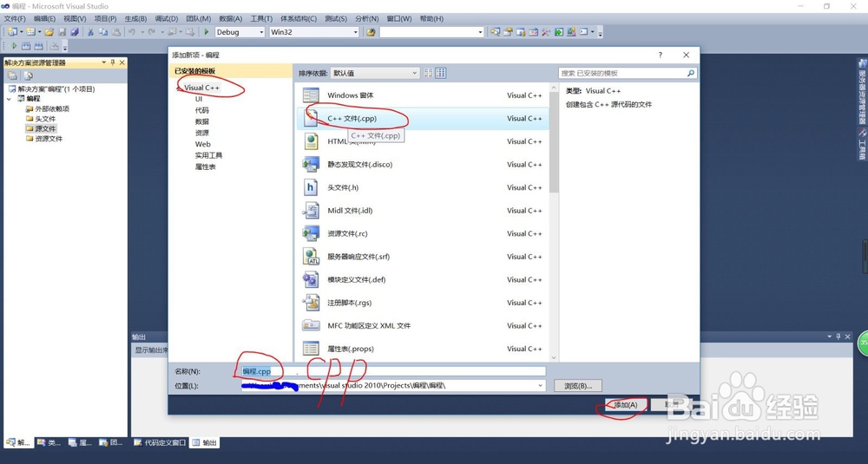Image resolution: width=868 pixels, height=464 pixels.
Task: Select the 源文件 folder in Solution Explorer
Action: click(41, 129)
